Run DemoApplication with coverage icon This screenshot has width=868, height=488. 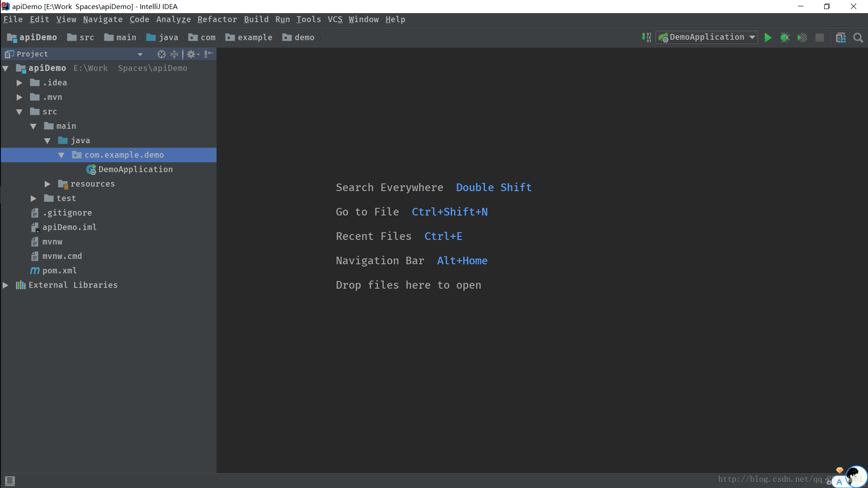point(802,38)
